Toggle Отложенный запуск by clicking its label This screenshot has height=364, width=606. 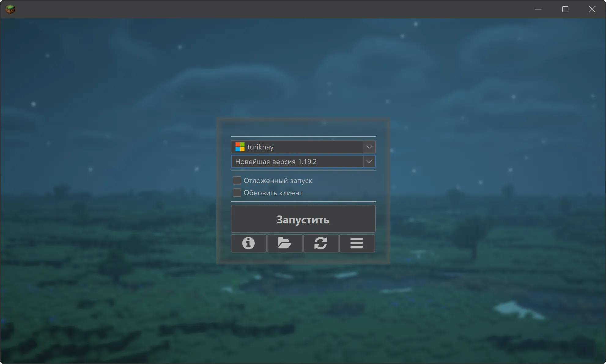pos(278,180)
